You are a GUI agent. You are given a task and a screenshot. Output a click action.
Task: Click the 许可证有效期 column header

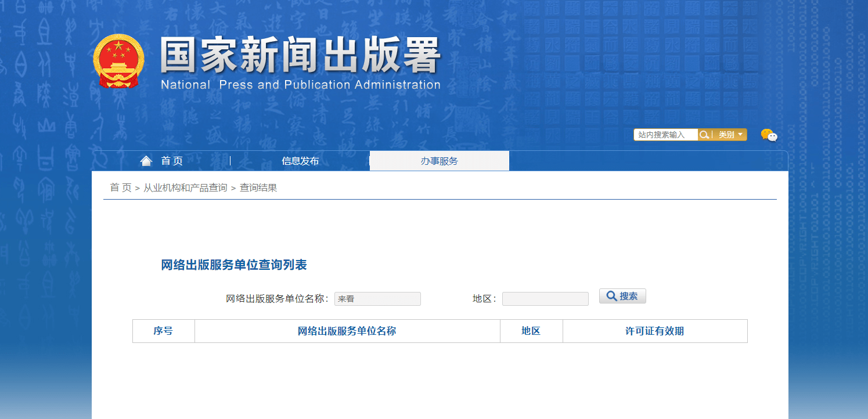pos(654,331)
